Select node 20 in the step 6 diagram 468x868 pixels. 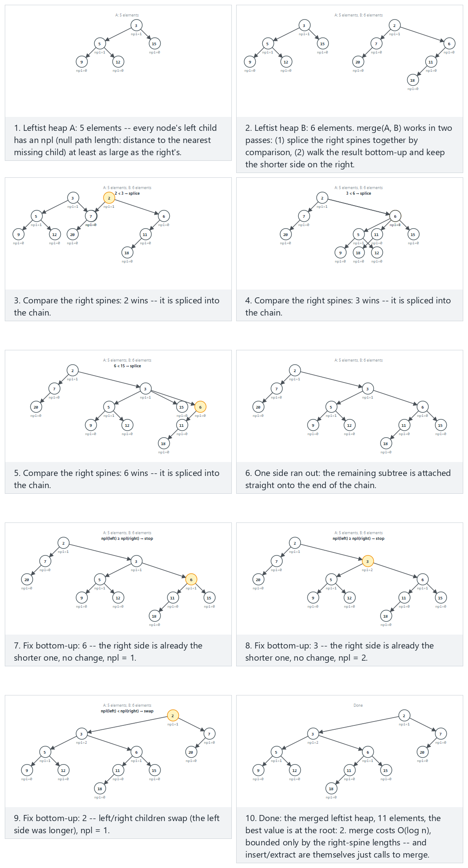[x=258, y=407]
